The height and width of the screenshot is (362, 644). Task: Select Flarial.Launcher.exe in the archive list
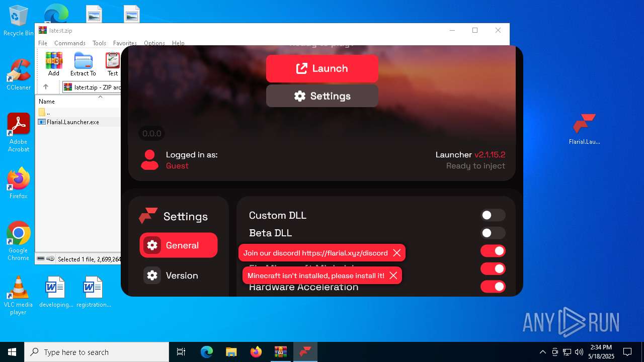click(73, 122)
